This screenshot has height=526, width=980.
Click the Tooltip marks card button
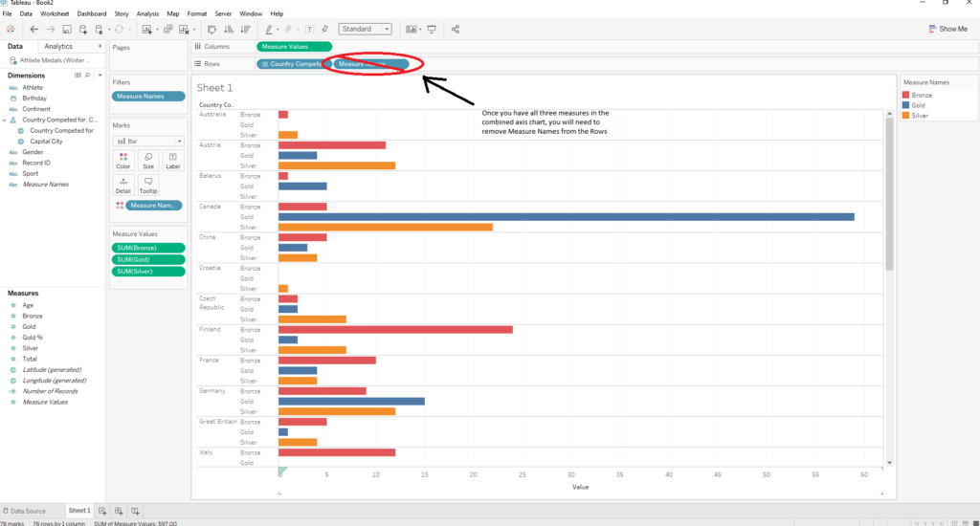(x=147, y=184)
